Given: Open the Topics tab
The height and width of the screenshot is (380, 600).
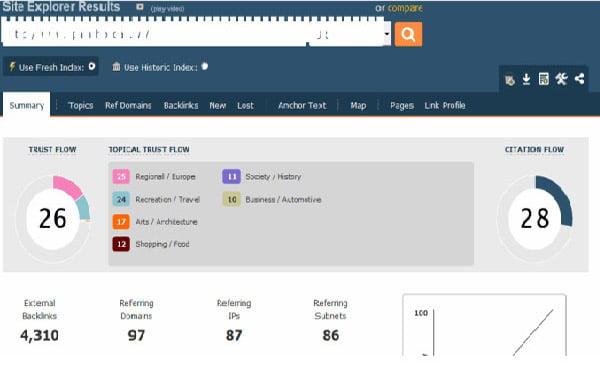Looking at the screenshot, I should pos(80,105).
